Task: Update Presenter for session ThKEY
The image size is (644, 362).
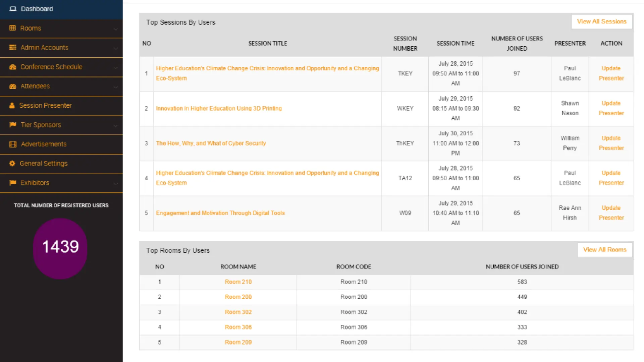Action: [611, 143]
